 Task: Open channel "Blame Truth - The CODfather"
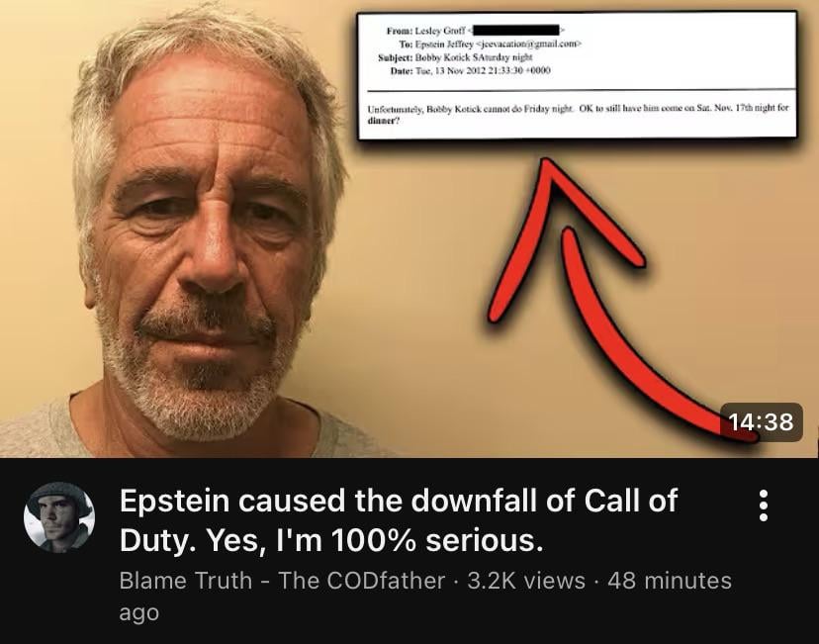coord(282,581)
